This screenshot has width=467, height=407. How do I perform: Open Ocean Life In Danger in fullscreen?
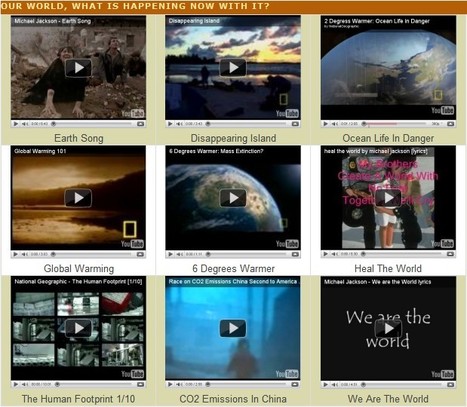[450, 124]
